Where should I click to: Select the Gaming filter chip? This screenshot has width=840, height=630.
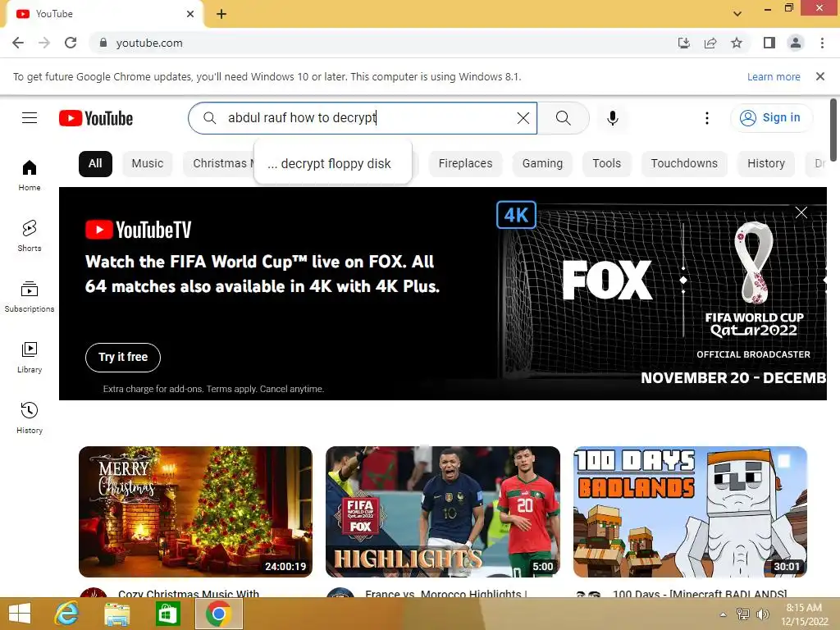point(542,163)
